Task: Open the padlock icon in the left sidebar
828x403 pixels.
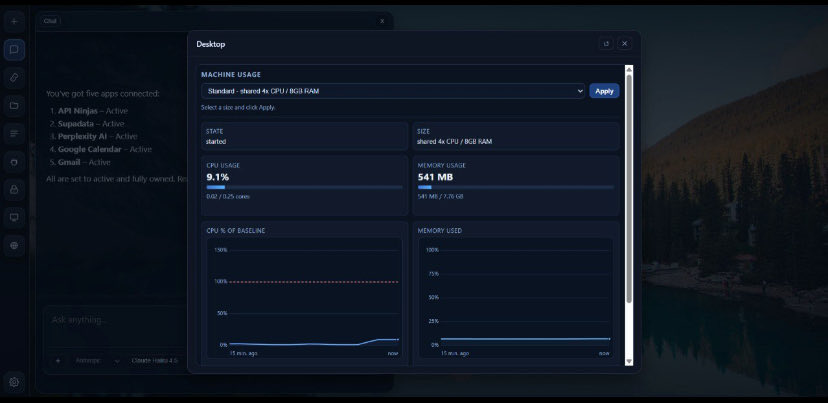Action: 14,190
